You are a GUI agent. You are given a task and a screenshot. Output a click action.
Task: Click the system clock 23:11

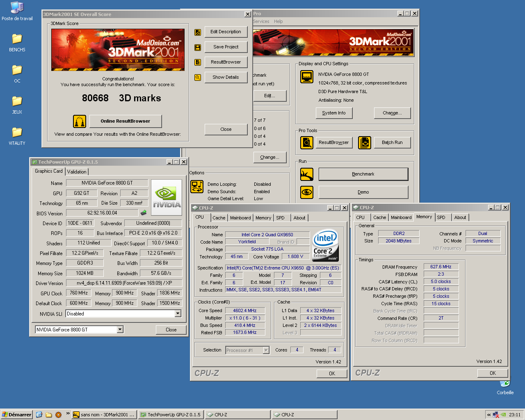coord(515,415)
